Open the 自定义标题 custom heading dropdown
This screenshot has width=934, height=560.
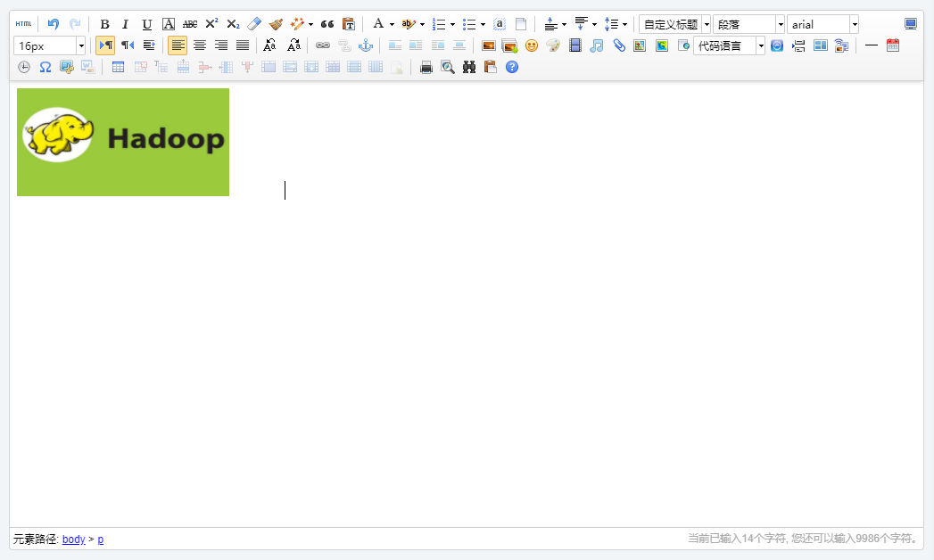pyautogui.click(x=675, y=24)
